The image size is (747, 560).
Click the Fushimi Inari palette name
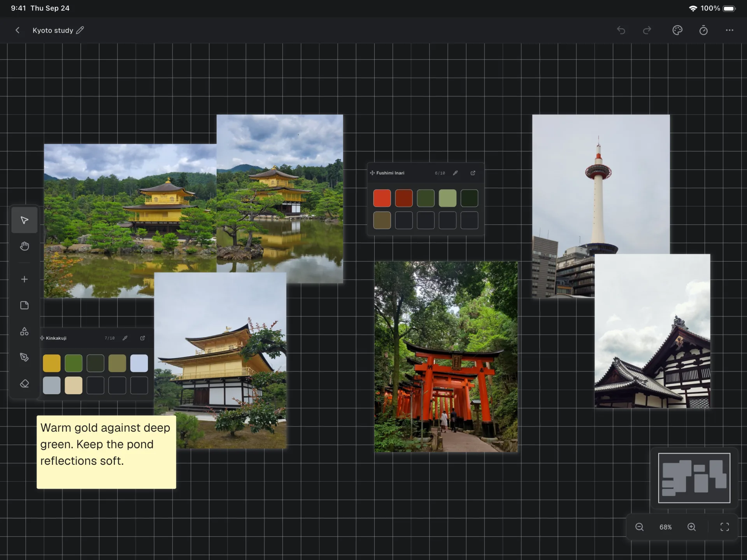[390, 173]
